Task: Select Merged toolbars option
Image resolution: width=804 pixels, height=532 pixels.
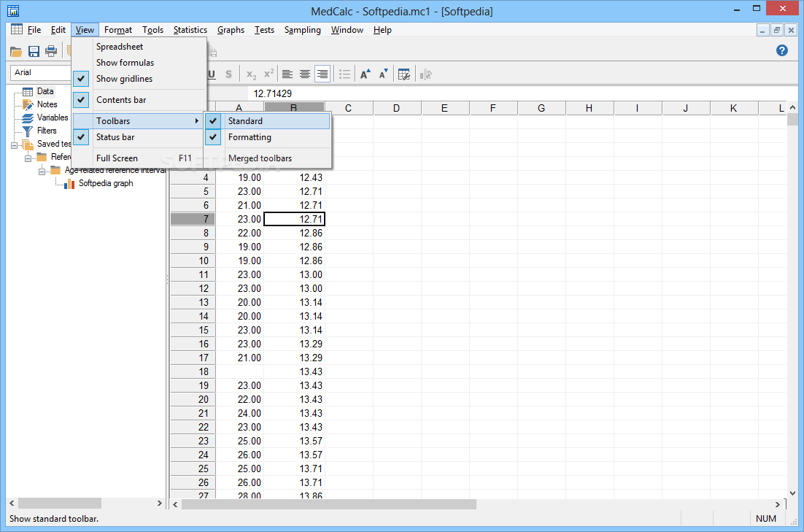Action: pos(268,158)
